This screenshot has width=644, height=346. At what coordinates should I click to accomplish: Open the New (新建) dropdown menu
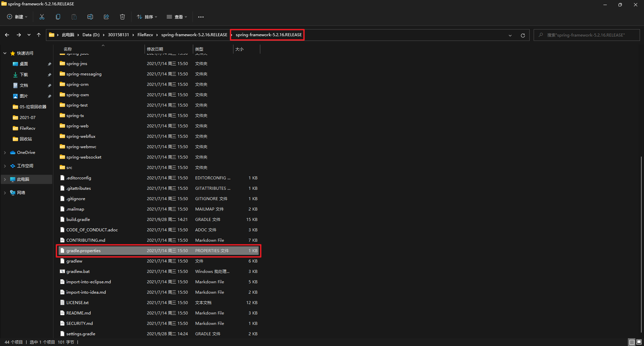pos(17,17)
